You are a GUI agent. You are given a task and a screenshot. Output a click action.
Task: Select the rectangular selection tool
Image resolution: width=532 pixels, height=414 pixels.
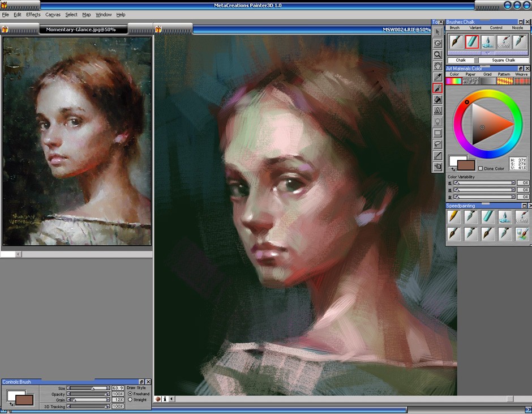[437, 133]
